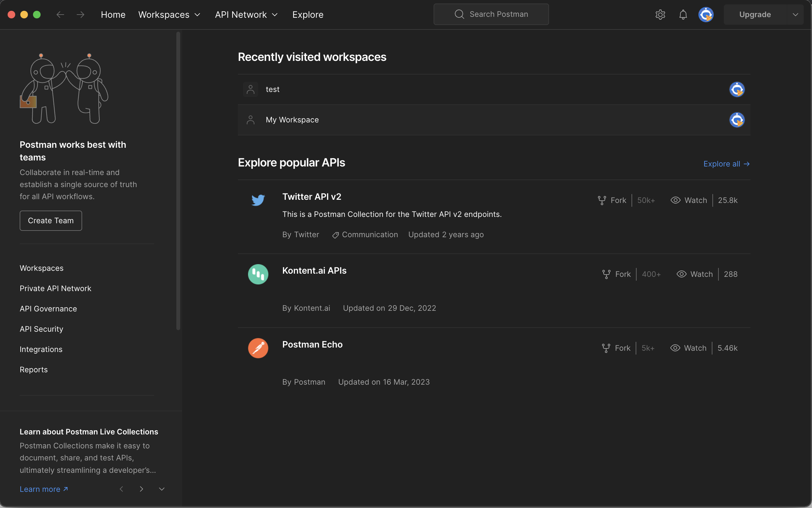Open the settings gear icon
This screenshot has height=508, width=812.
pyautogui.click(x=660, y=15)
